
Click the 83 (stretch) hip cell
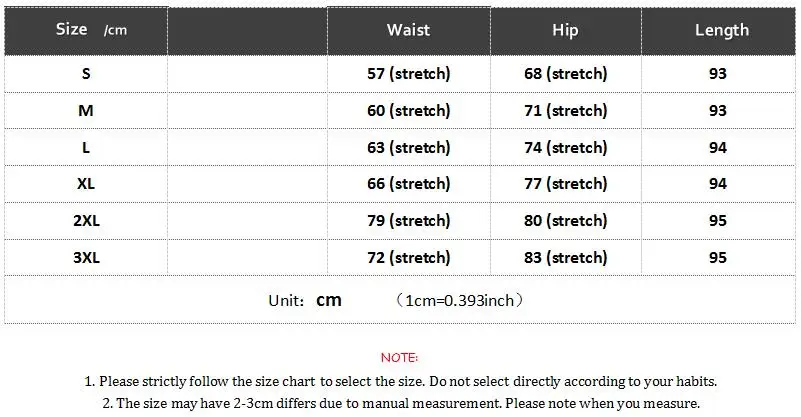point(566,258)
